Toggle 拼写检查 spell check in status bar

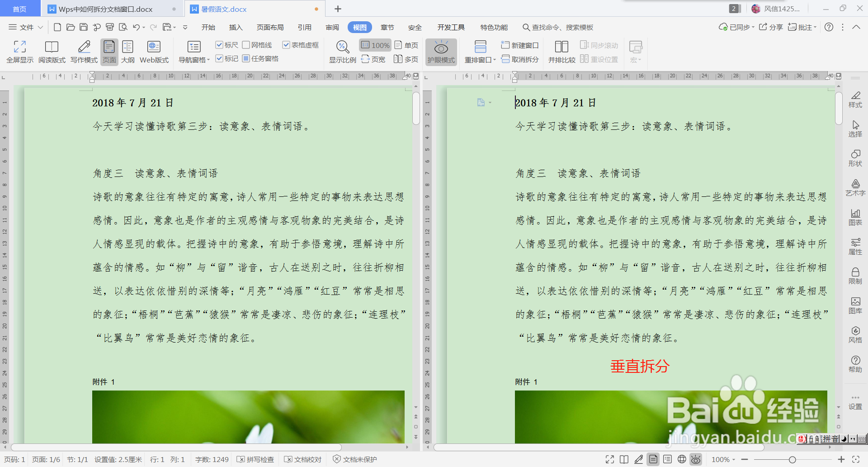point(255,459)
